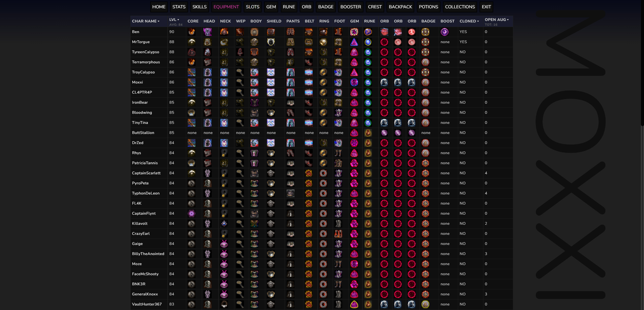The image size is (644, 310).
Task: Click the page vertical scrollbar thumb
Action: pos(642,63)
